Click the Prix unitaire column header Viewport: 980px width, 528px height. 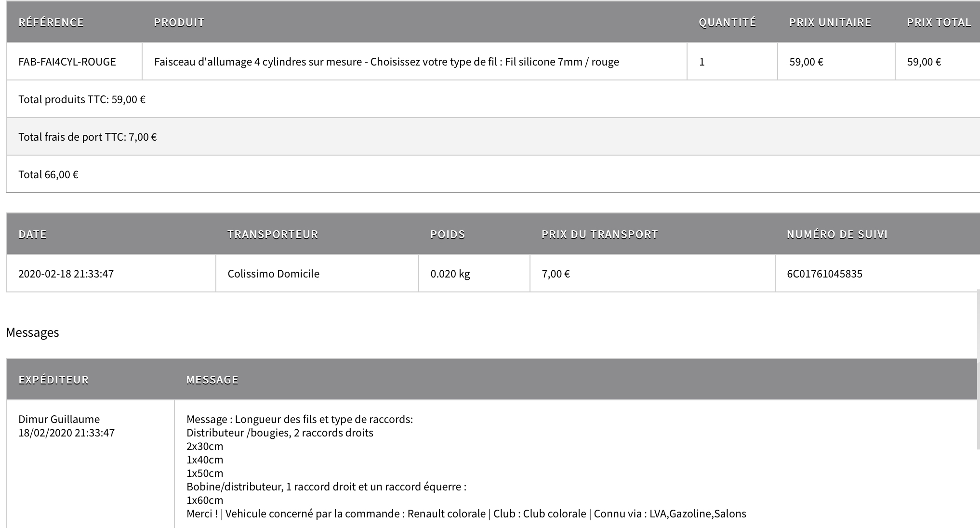[830, 22]
